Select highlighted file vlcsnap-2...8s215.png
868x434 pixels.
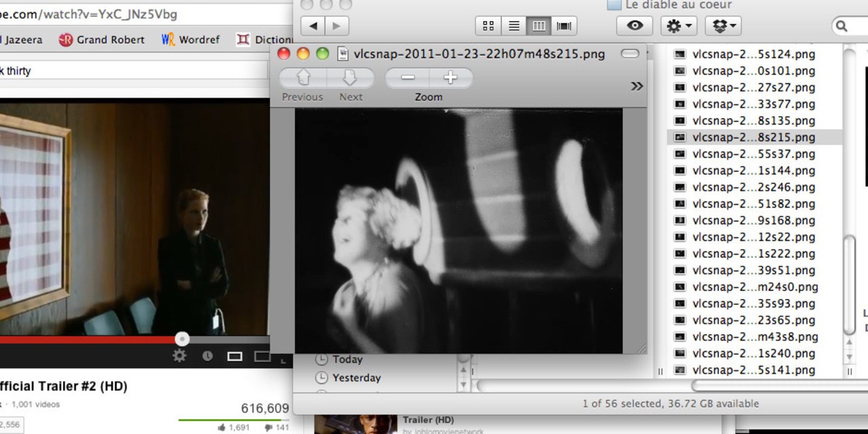[754, 137]
